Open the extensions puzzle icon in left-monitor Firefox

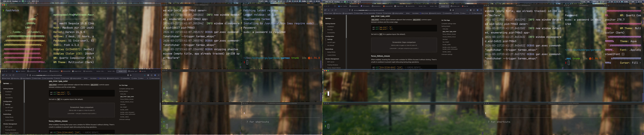[x=152, y=75]
